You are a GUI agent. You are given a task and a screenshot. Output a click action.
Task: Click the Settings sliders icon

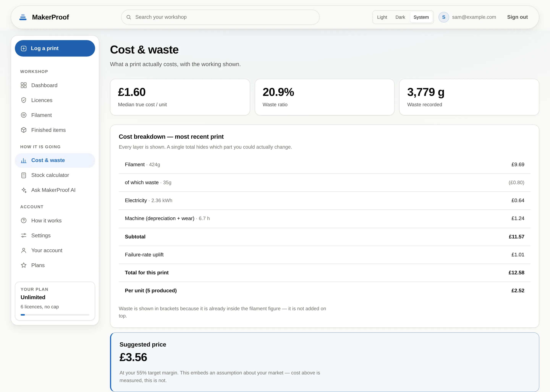pyautogui.click(x=24, y=235)
